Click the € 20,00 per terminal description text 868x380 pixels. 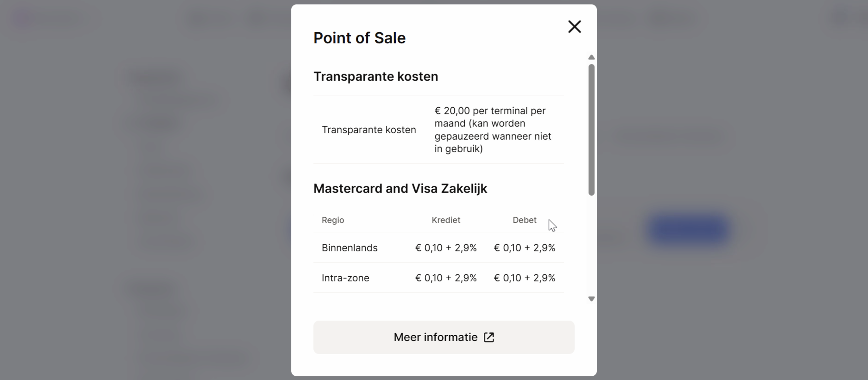click(493, 130)
